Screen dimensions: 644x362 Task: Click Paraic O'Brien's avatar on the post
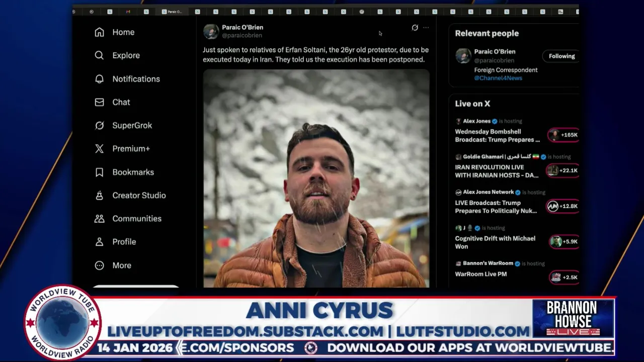pyautogui.click(x=211, y=31)
